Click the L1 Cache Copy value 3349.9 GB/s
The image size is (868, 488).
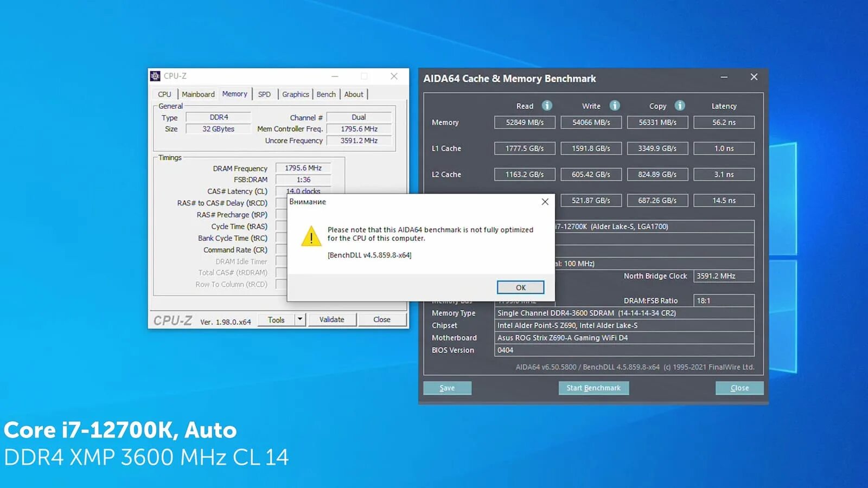(658, 149)
